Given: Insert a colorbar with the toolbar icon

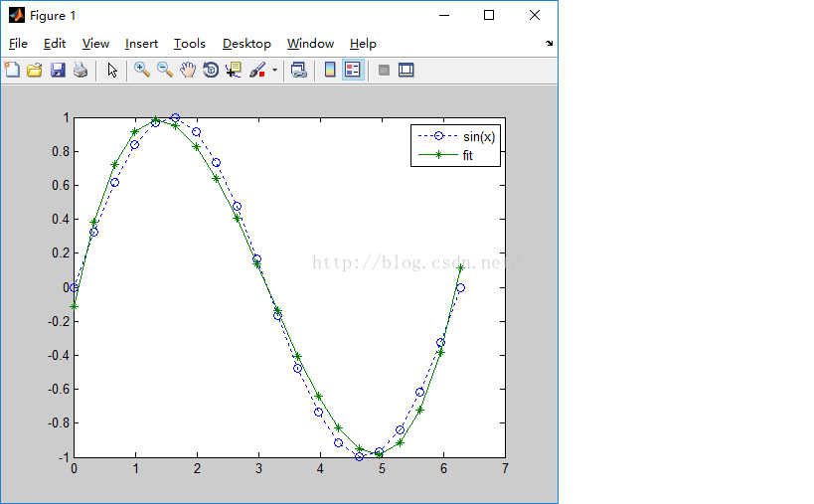Looking at the screenshot, I should tap(330, 70).
